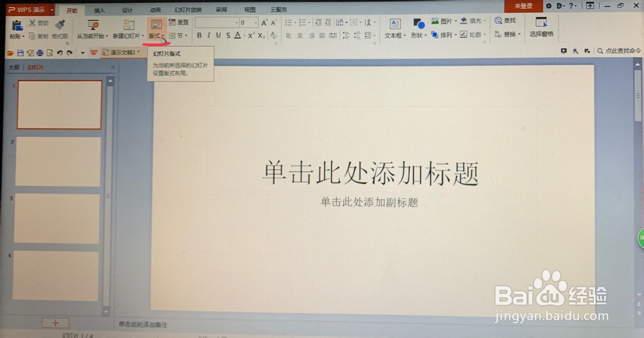The height and width of the screenshot is (338, 644).
Task: Click the Paste (粘贴) clipboard icon
Action: click(17, 26)
